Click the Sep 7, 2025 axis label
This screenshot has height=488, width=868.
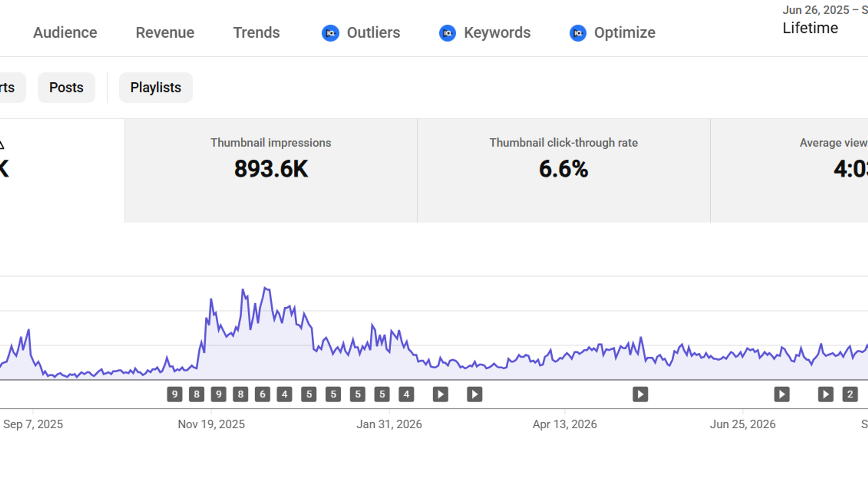pyautogui.click(x=33, y=424)
